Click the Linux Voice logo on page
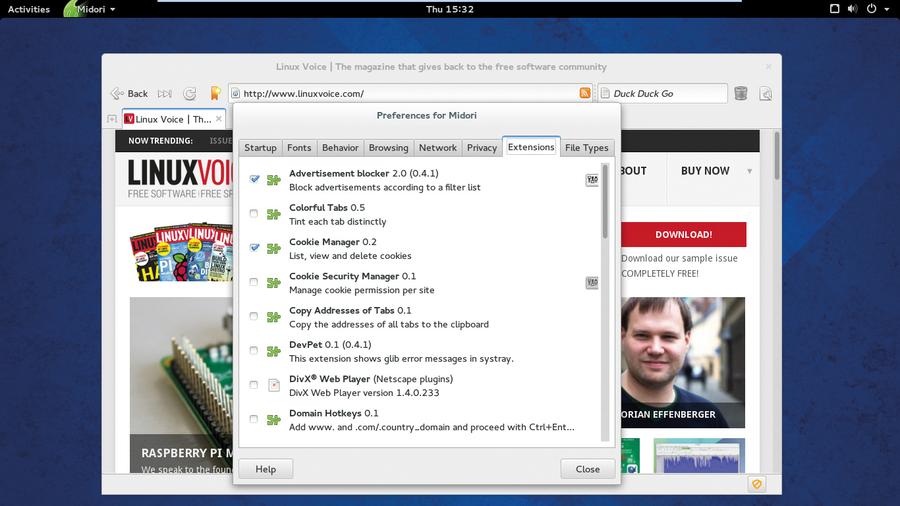 pyautogui.click(x=180, y=178)
